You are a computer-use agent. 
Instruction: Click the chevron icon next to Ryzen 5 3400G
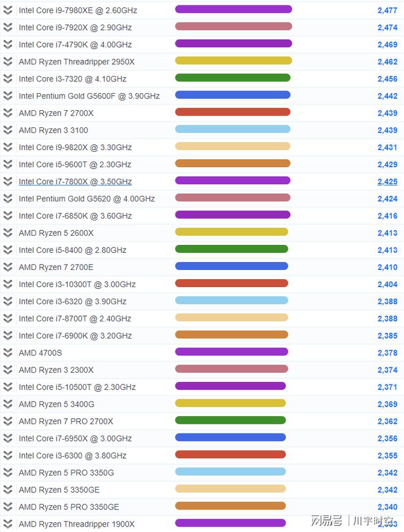[7, 405]
